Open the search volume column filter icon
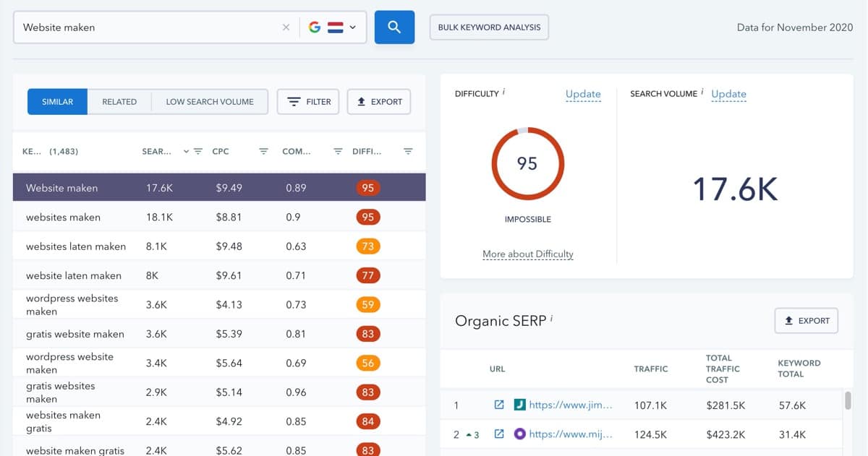Screen dimensions: 868x456 [197, 152]
